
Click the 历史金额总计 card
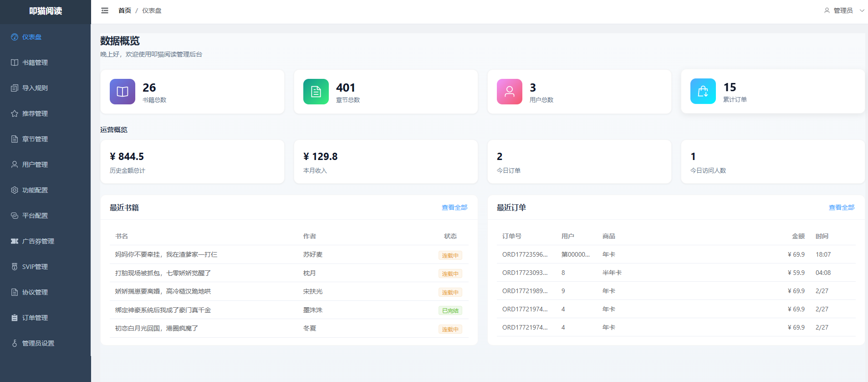pyautogui.click(x=192, y=162)
